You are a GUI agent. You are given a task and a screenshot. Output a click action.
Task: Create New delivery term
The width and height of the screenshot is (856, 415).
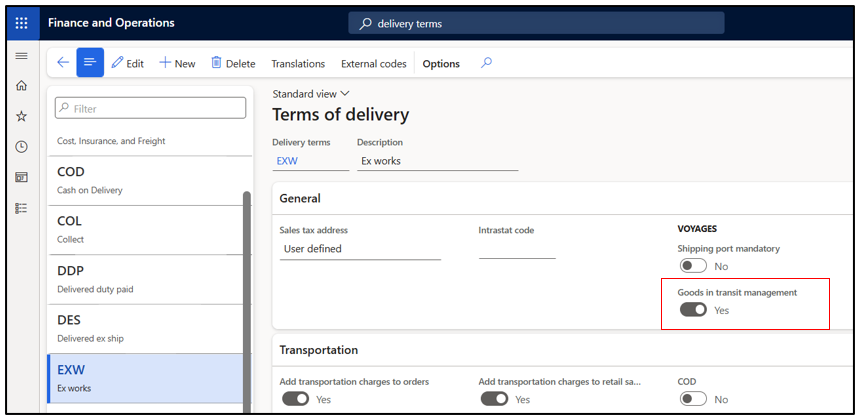[177, 63]
